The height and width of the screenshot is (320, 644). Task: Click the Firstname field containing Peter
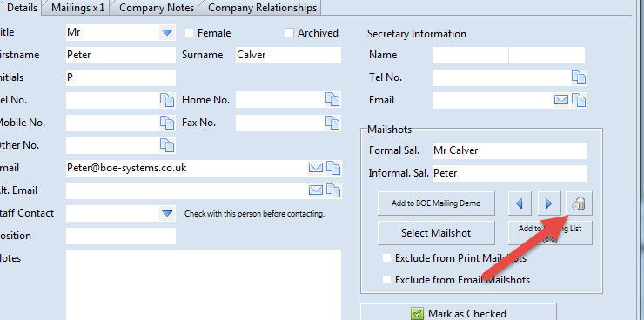coord(121,55)
